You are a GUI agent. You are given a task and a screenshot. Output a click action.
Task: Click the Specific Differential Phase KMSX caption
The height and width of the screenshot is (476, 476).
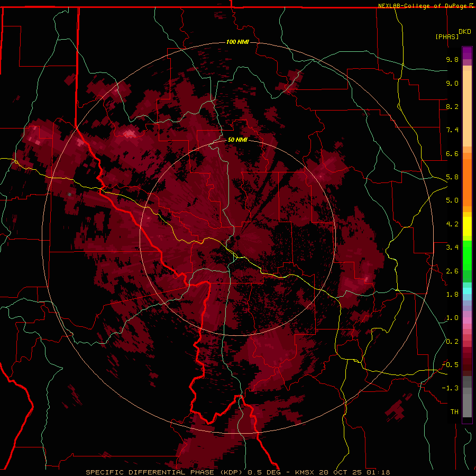pos(237,472)
